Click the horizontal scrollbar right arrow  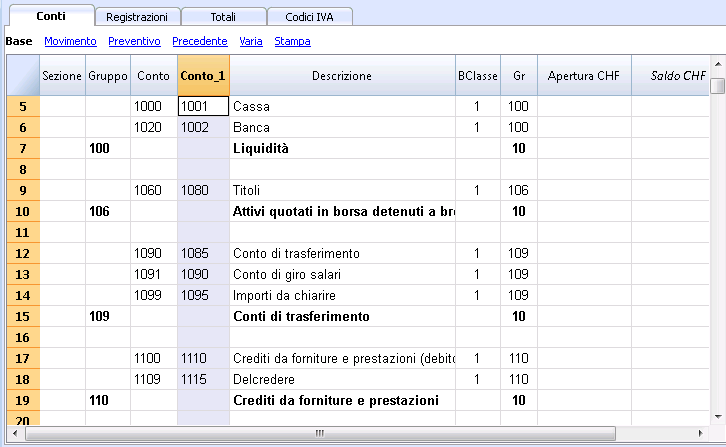tap(701, 434)
